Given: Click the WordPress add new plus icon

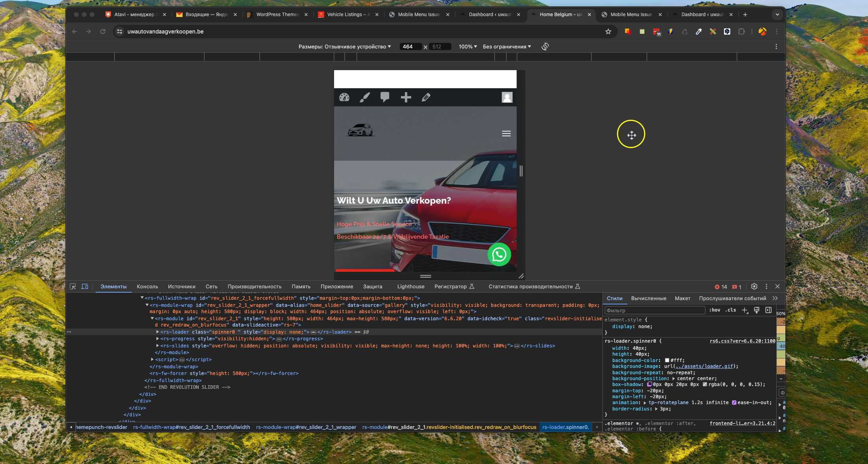Looking at the screenshot, I should (x=406, y=97).
